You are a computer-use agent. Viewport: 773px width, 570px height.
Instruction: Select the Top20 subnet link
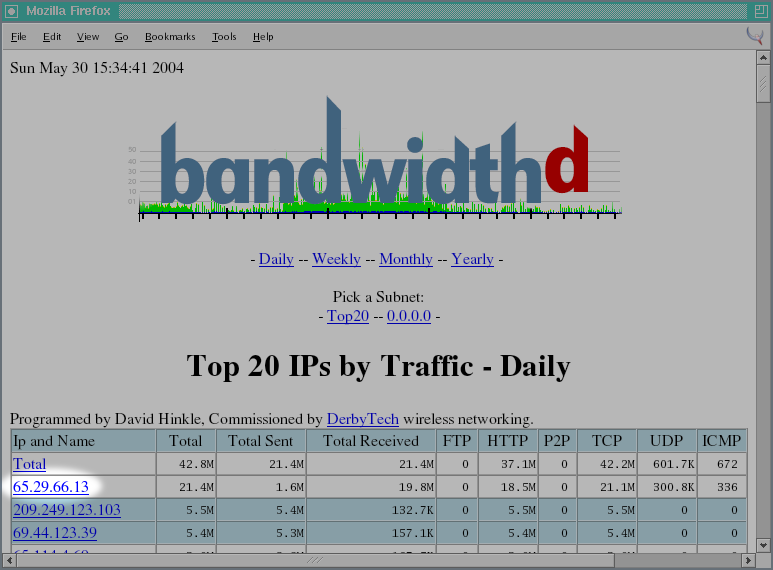click(348, 316)
